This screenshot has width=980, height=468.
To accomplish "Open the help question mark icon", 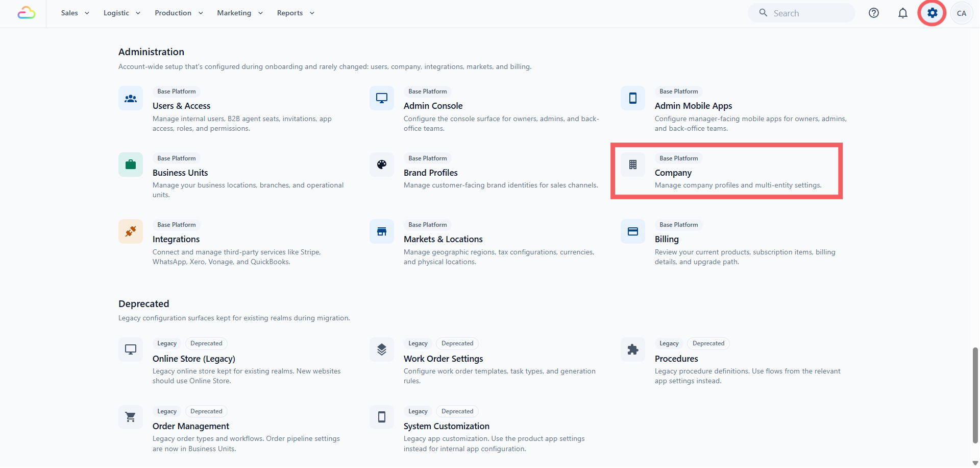I will pyautogui.click(x=874, y=13).
